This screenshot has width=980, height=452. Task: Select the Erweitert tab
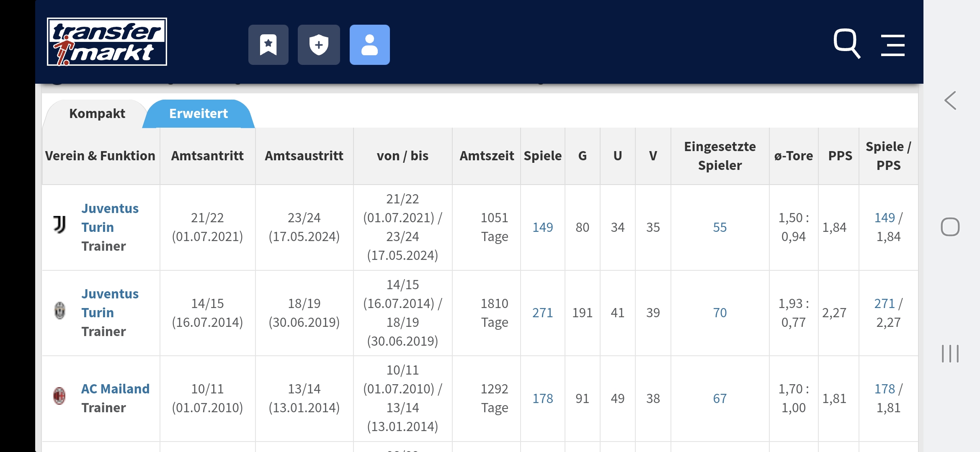tap(199, 113)
